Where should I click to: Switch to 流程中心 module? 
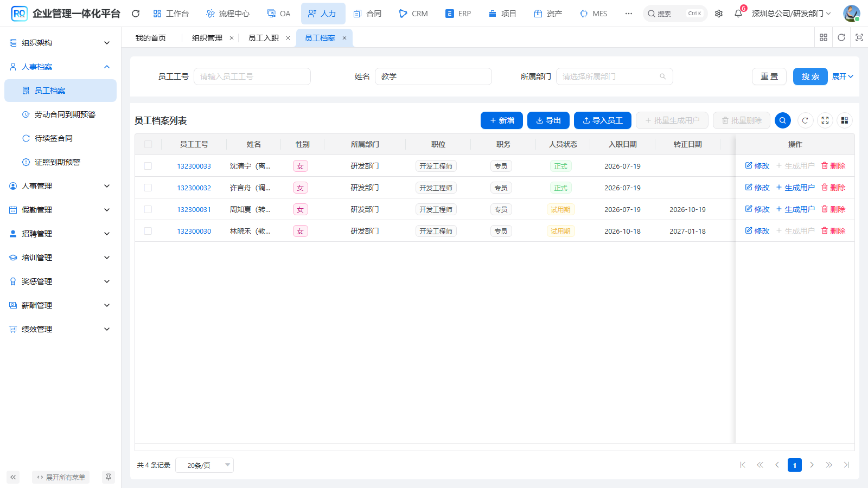pos(228,14)
